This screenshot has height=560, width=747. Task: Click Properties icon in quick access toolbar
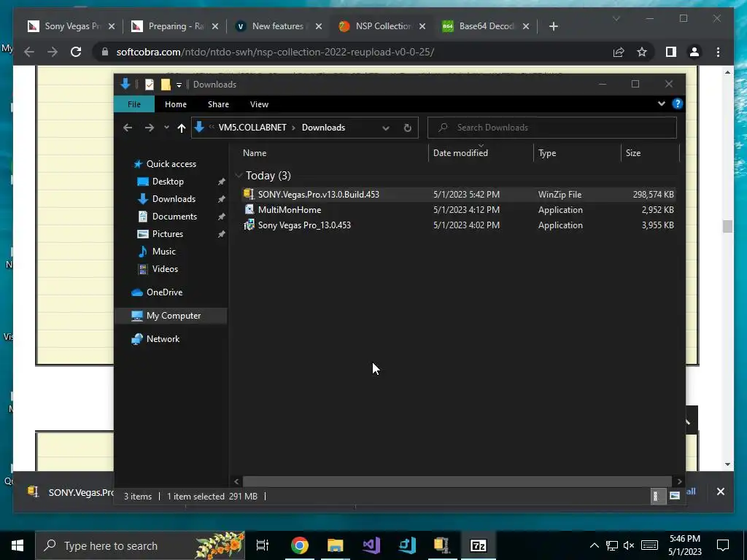pos(149,85)
